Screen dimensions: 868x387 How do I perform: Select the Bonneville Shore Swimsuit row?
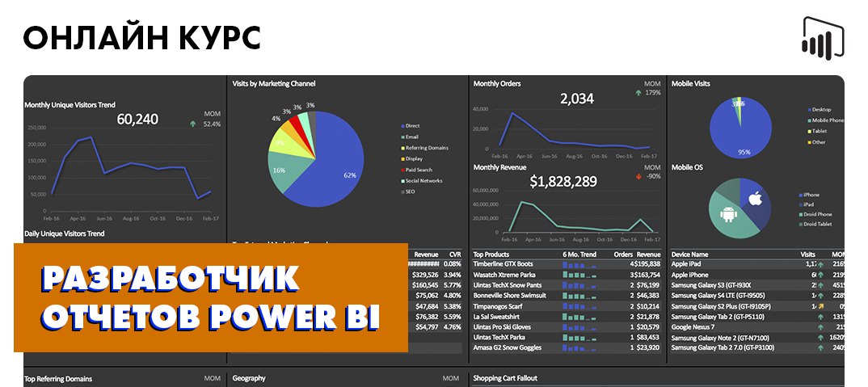[x=567, y=296]
